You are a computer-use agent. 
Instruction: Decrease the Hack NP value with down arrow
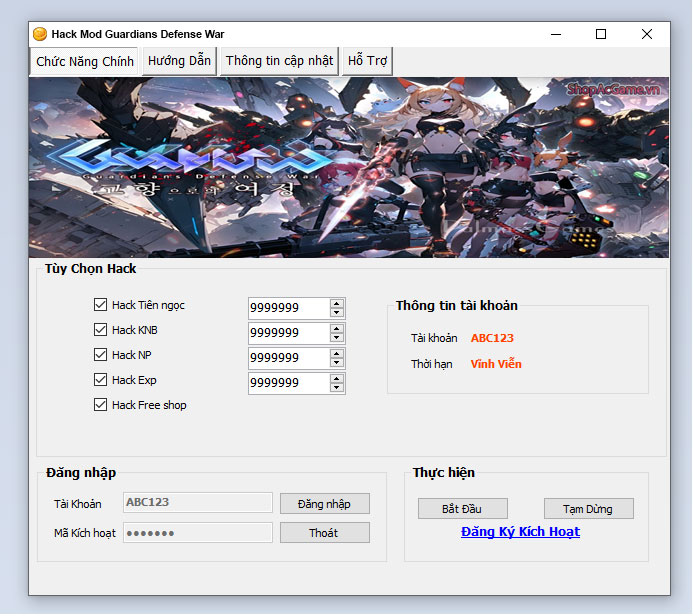[x=337, y=363]
